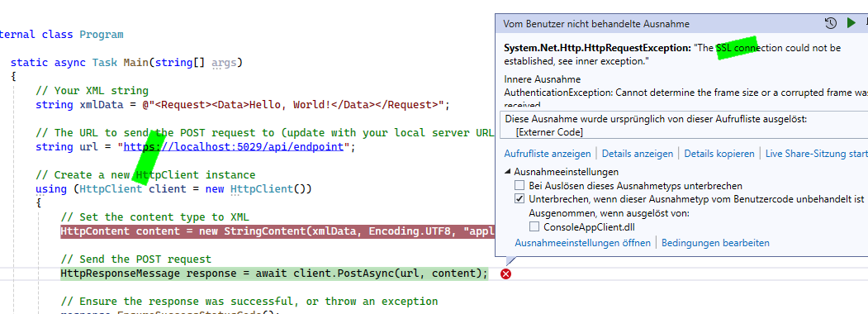
Task: Tick the ConsoleAppClient.dll checkbox
Action: 534,226
